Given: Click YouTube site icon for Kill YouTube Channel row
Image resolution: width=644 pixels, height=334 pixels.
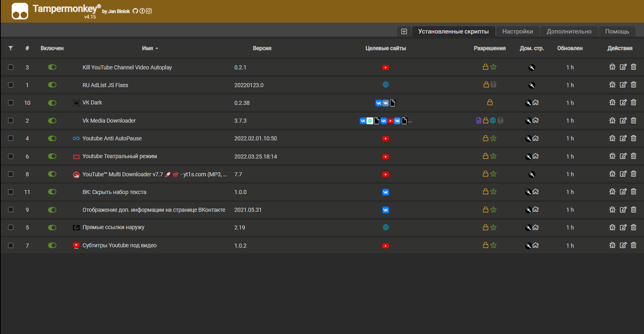Looking at the screenshot, I should (385, 67).
